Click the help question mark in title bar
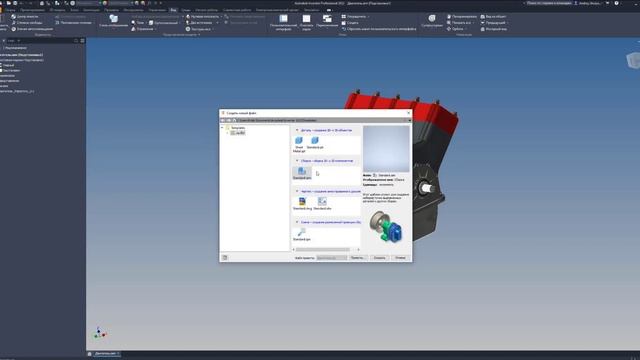Viewport: 640px width, 360px height. 616,3
